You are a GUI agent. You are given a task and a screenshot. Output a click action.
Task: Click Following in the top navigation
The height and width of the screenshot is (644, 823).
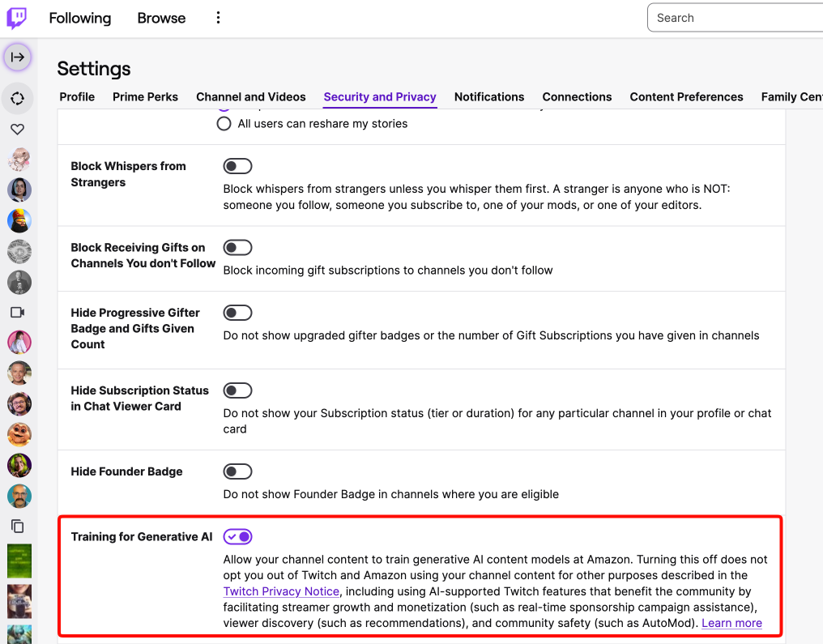coord(79,19)
